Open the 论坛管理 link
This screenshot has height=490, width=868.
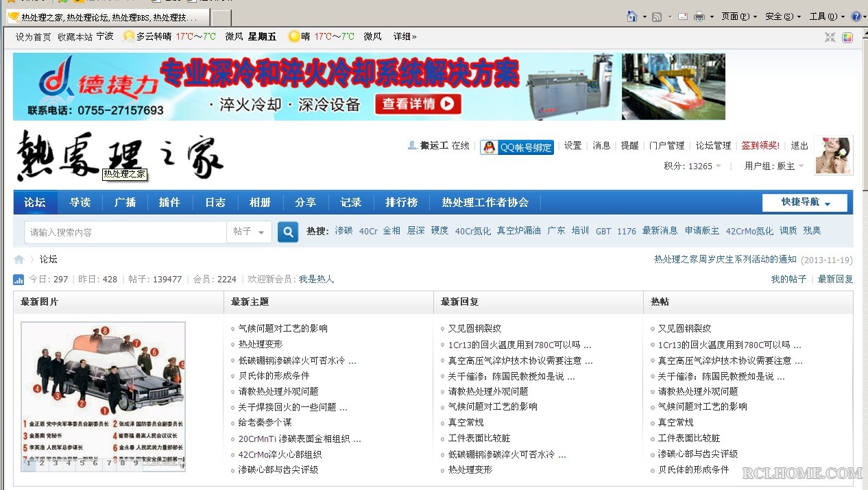click(x=713, y=145)
